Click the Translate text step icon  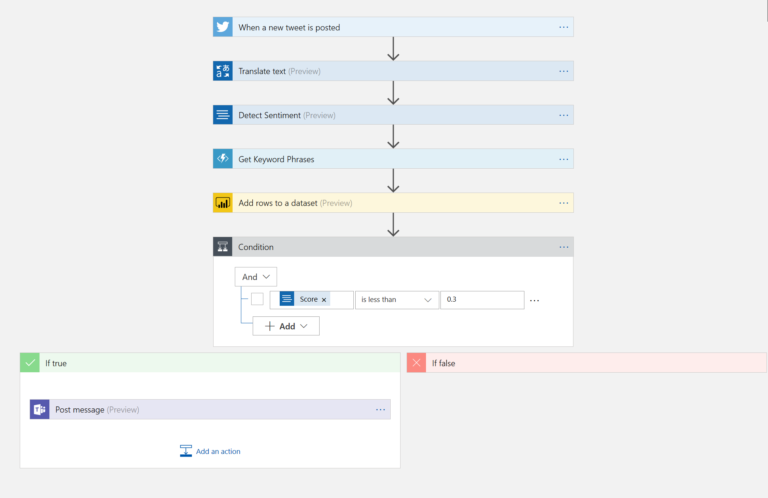click(222, 71)
